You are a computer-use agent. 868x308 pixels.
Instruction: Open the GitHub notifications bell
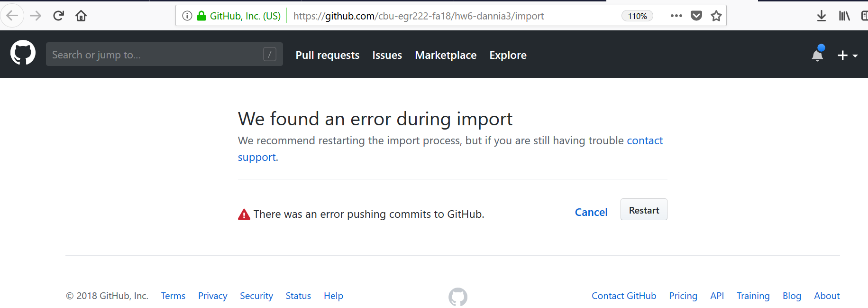(x=817, y=55)
